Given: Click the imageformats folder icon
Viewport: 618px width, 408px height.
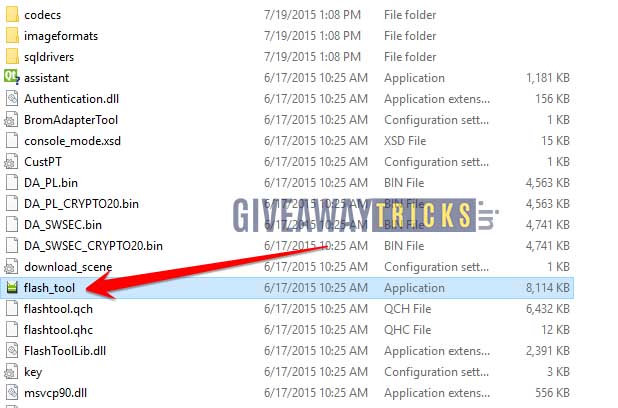Looking at the screenshot, I should 12,35.
